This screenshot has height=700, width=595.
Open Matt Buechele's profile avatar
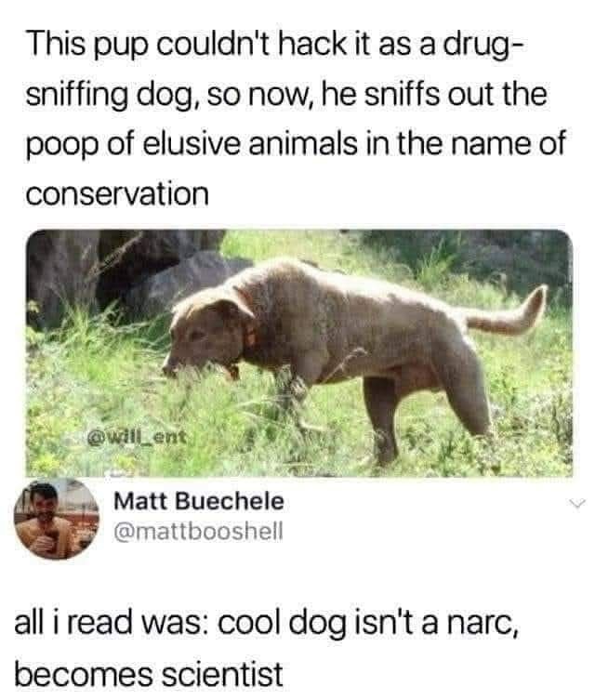pos(56,520)
